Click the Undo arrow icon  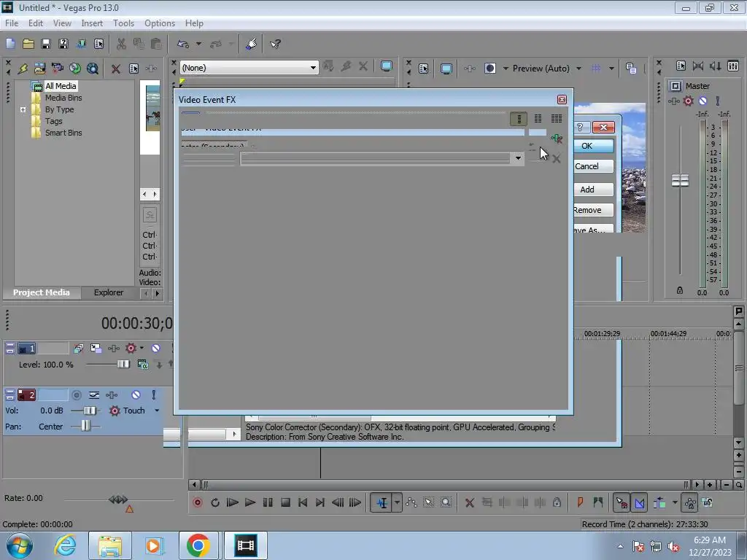click(183, 44)
